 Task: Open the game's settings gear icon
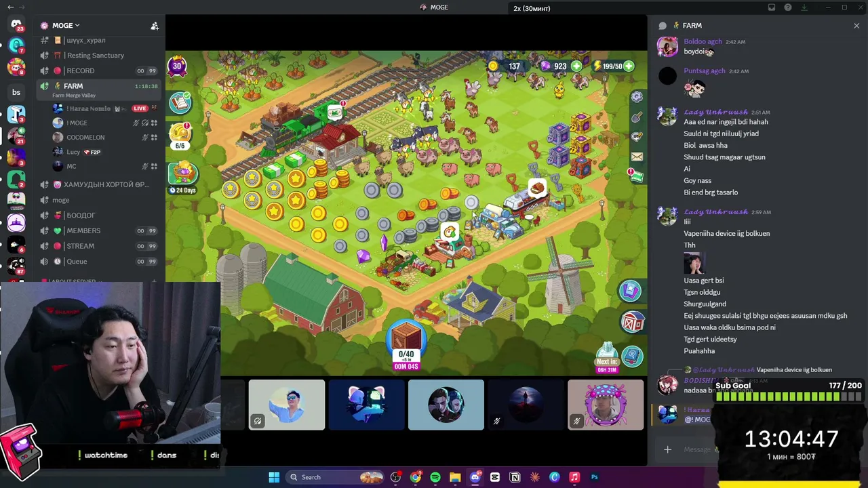coord(637,97)
